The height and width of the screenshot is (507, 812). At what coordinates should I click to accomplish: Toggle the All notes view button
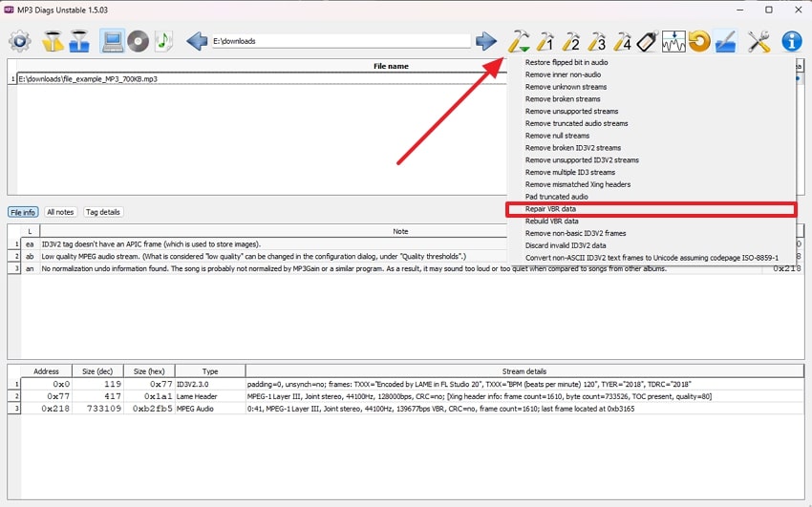coord(60,212)
